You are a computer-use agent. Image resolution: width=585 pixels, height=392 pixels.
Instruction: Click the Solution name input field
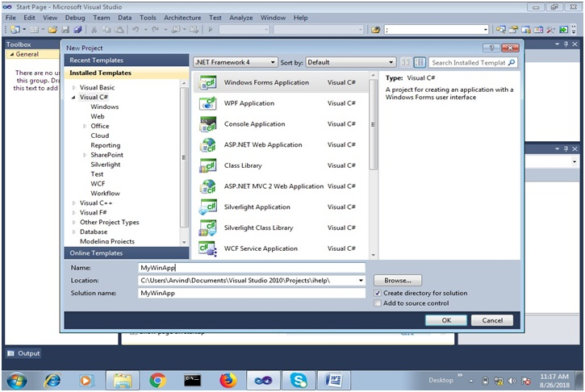pos(252,293)
